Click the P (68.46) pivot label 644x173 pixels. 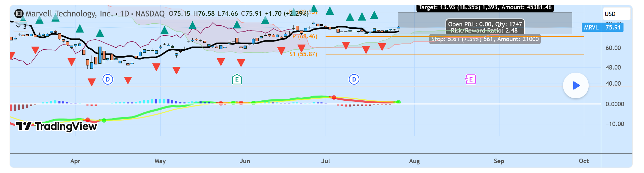(305, 36)
